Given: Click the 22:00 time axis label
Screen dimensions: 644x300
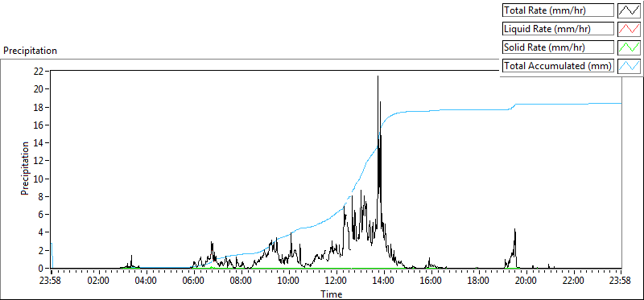Looking at the screenshot, I should click(x=574, y=282).
